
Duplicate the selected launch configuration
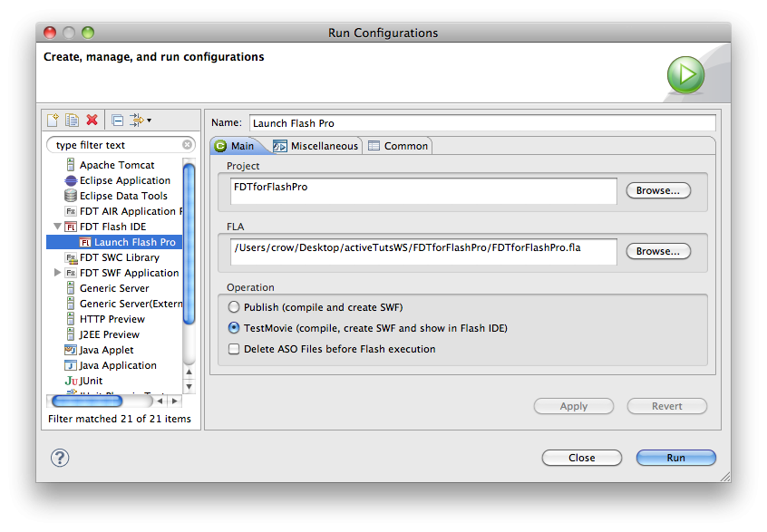tap(71, 119)
